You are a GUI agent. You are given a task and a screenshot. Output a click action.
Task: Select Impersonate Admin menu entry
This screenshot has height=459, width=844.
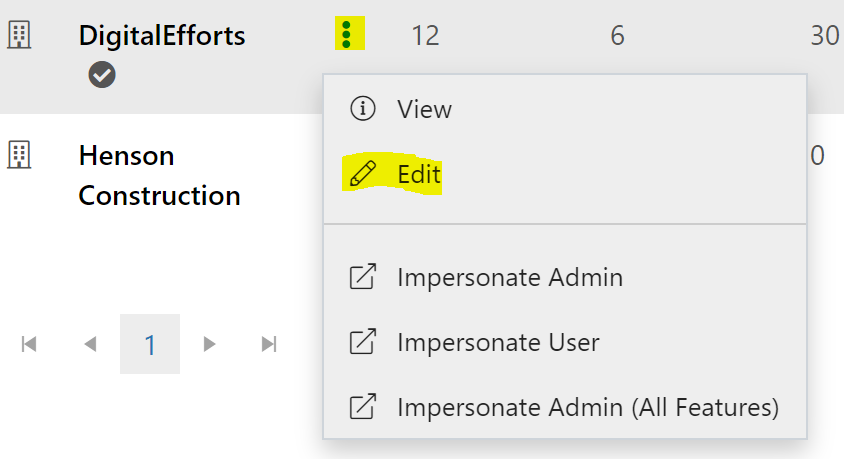click(565, 277)
